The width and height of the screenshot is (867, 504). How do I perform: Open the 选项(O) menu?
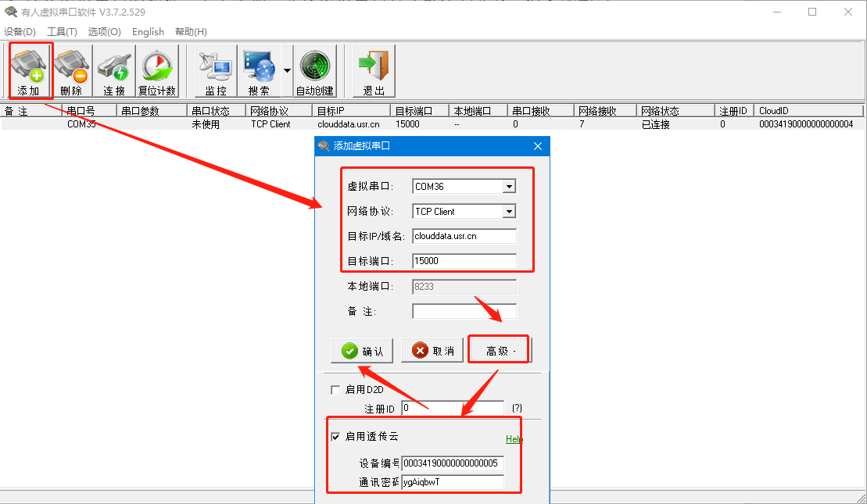[x=104, y=32]
